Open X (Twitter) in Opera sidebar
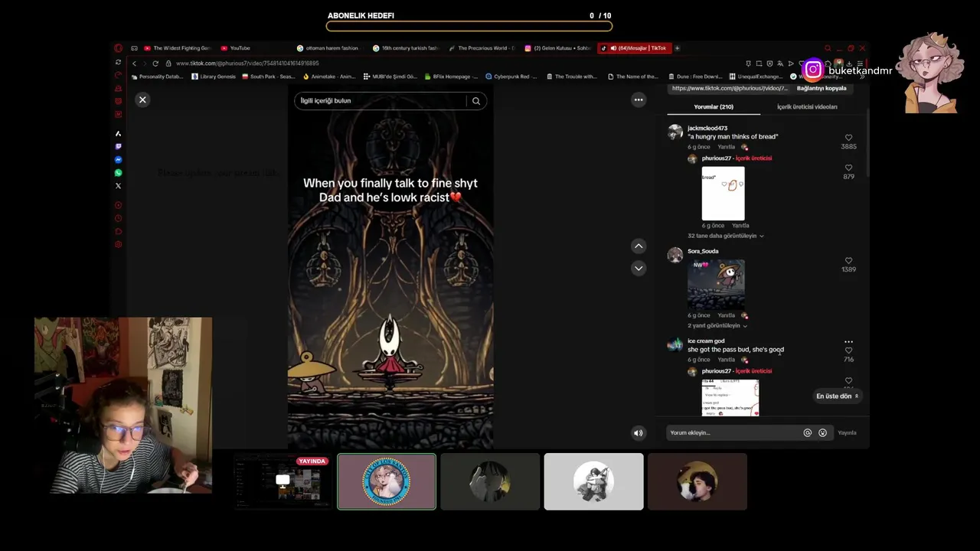Image resolution: width=980 pixels, height=551 pixels. coord(118,186)
